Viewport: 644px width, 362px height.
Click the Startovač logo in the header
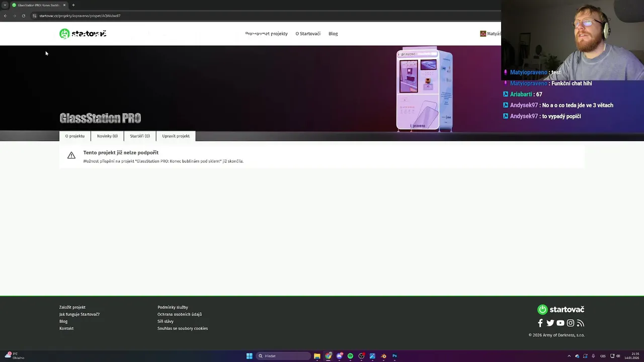(83, 34)
